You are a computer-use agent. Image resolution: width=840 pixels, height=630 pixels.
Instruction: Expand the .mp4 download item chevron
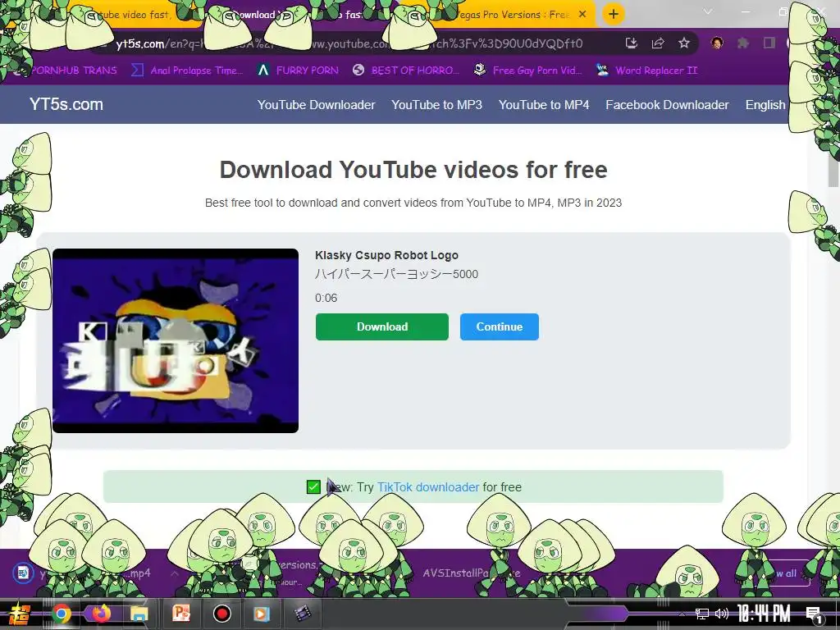(x=175, y=573)
